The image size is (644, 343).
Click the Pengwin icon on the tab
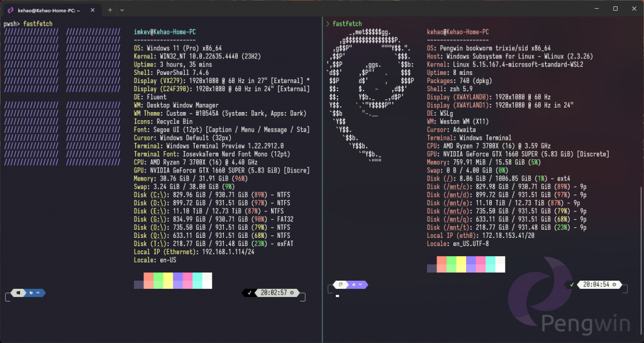[11, 10]
